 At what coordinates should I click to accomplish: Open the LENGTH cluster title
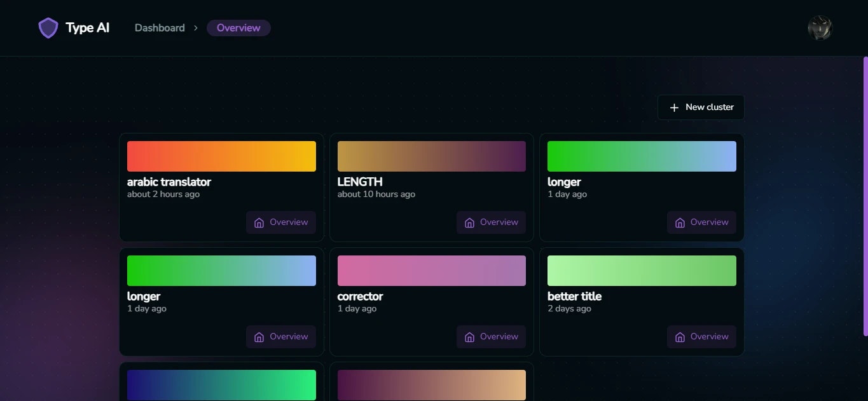pyautogui.click(x=360, y=182)
